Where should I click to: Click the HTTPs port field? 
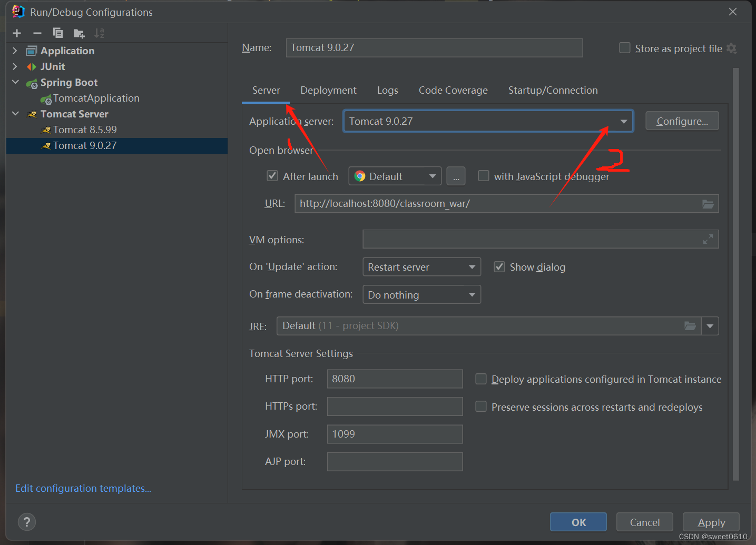(395, 407)
